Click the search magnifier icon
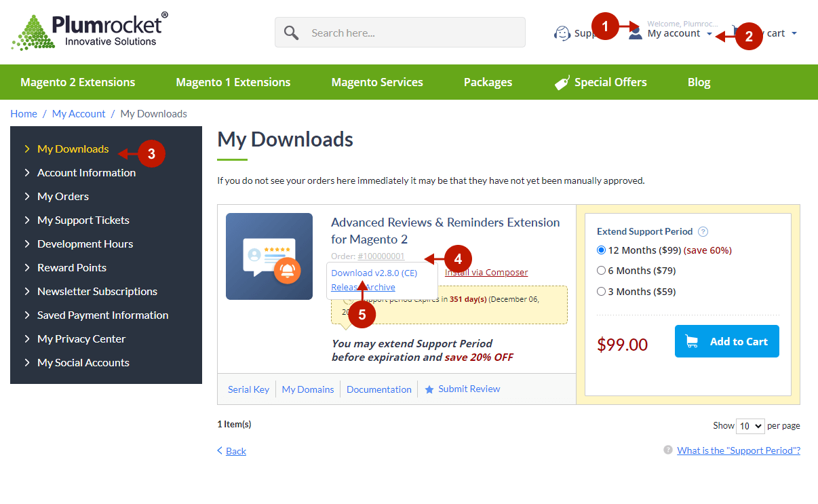 pos(292,32)
